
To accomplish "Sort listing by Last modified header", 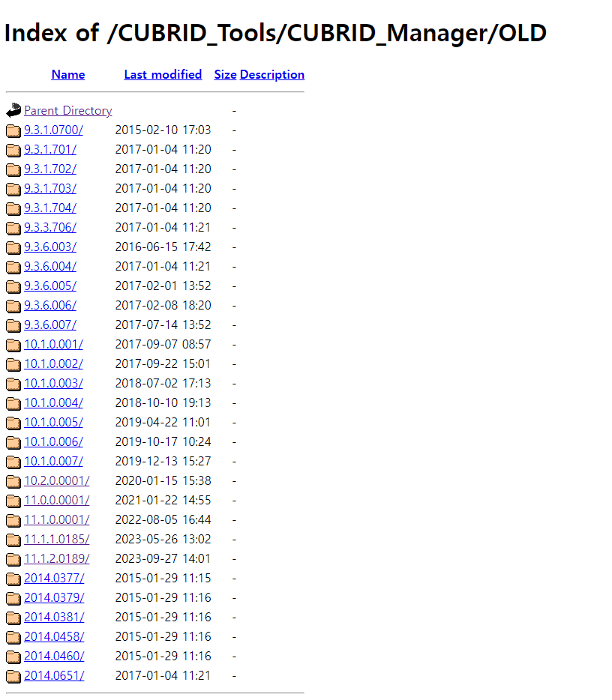I will pyautogui.click(x=163, y=74).
